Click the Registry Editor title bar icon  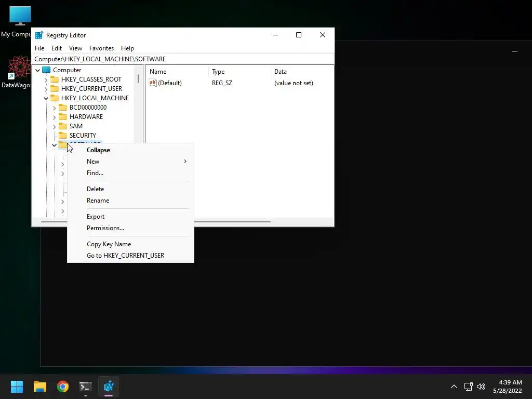click(x=39, y=35)
